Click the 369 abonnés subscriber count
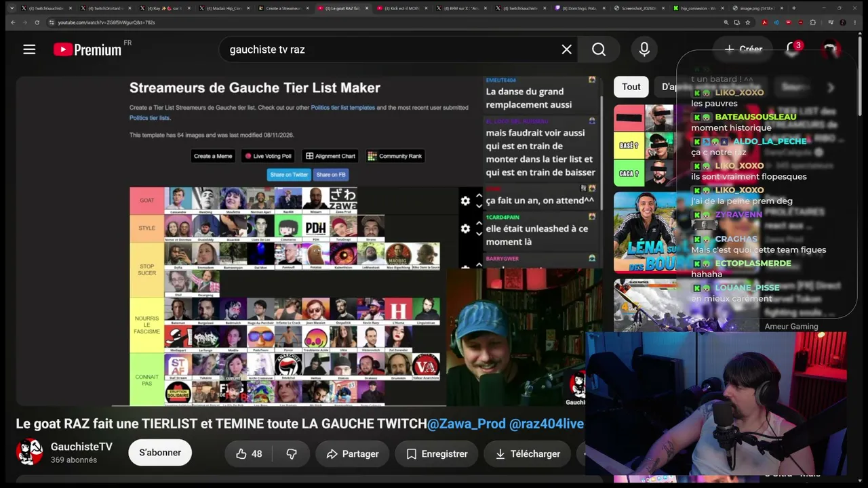The image size is (868, 488). (74, 460)
